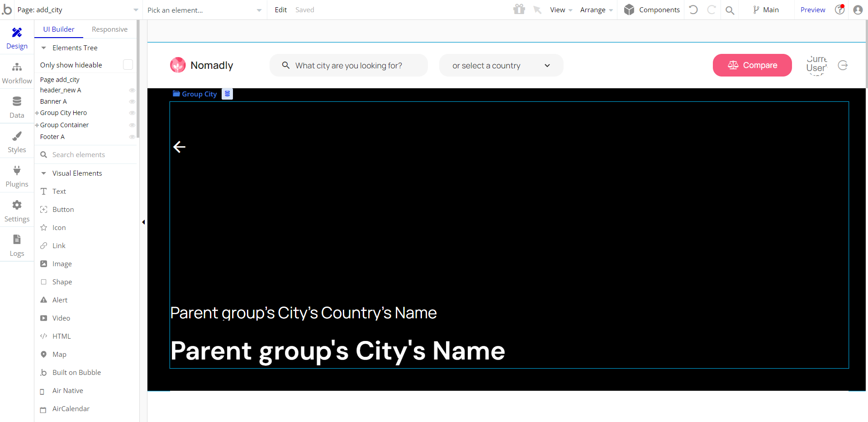Expand the Group City Hero tree node
Image resolution: width=868 pixels, height=422 pixels.
37,113
